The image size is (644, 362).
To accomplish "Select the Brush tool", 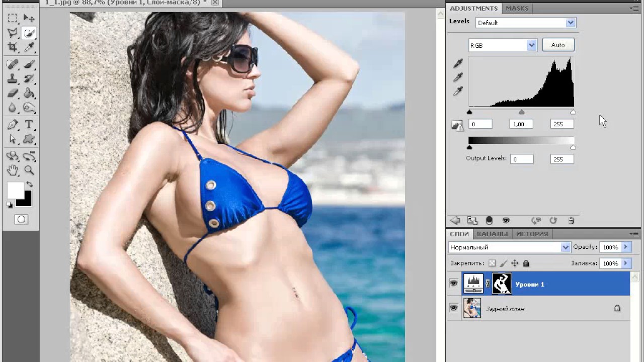I will (29, 64).
